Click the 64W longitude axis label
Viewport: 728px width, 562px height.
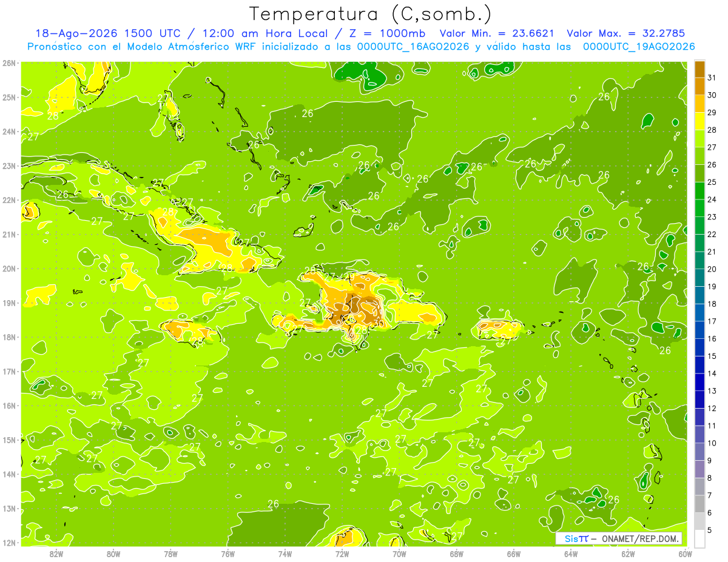click(571, 554)
